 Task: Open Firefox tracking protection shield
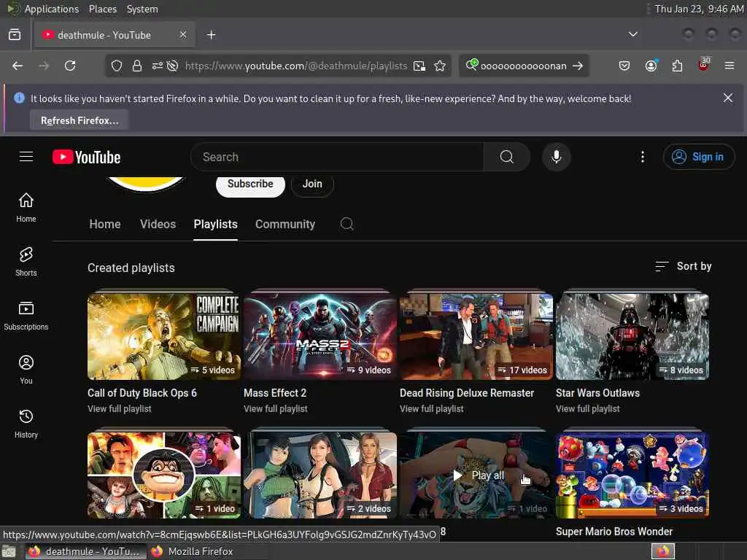point(116,66)
